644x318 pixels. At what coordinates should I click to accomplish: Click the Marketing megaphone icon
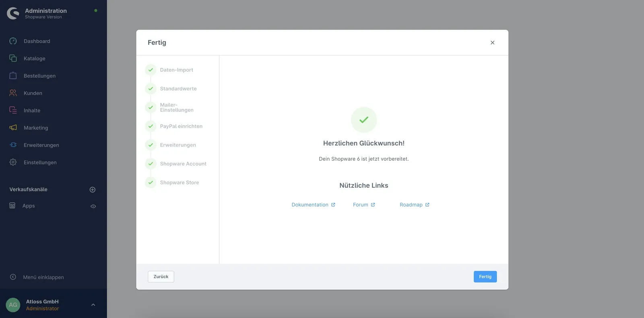point(13,127)
